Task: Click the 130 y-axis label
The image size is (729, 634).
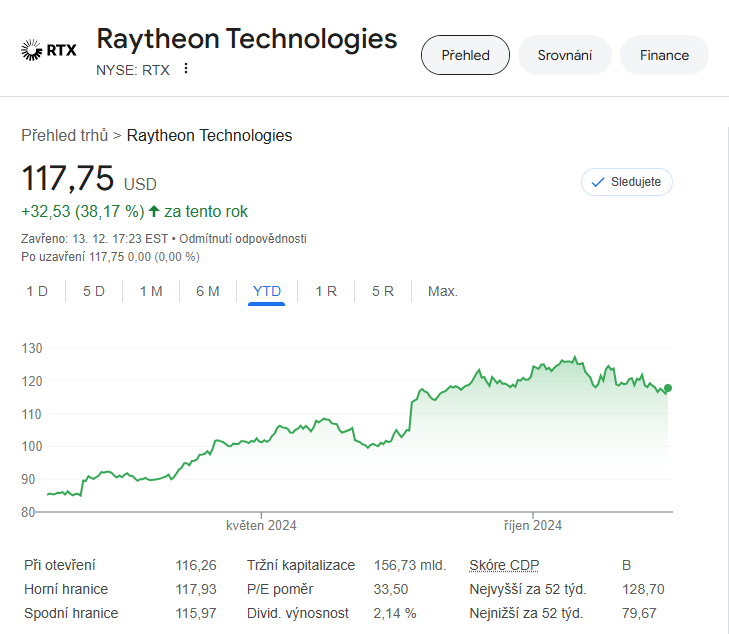Action: point(32,348)
